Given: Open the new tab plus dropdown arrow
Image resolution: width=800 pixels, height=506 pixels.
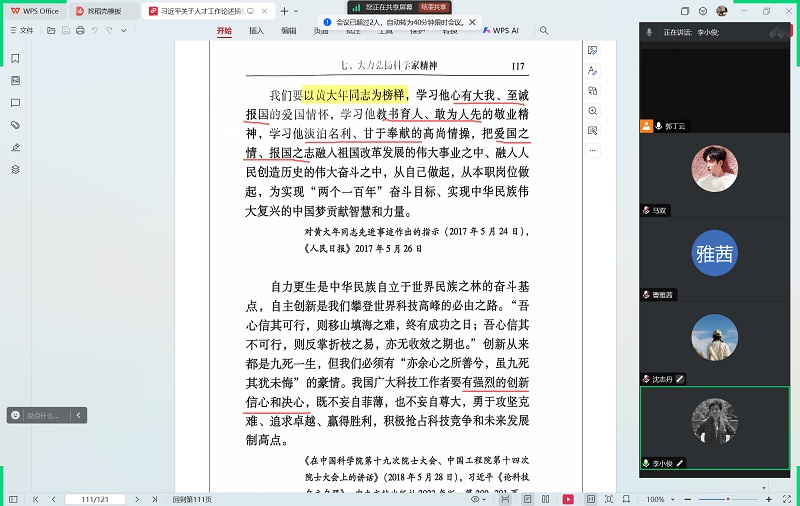Looking at the screenshot, I should click(297, 11).
